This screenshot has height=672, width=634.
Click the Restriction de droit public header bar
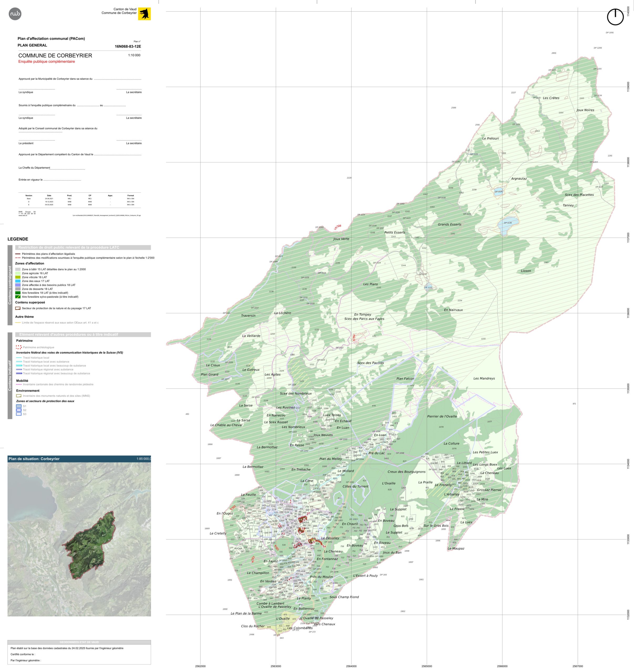coord(83,248)
